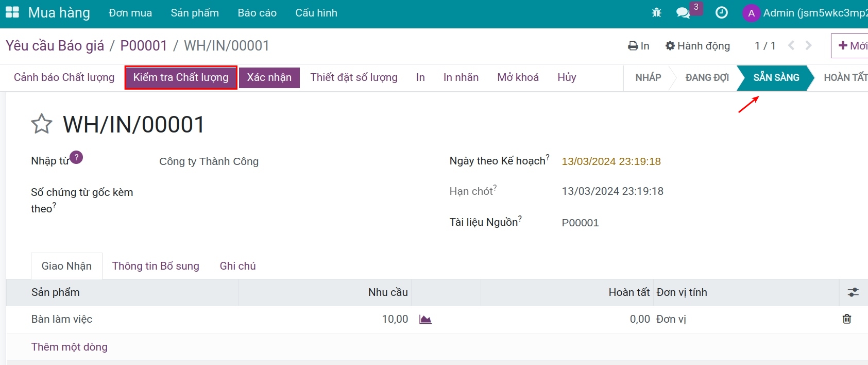Open the activities clock icon
The image size is (868, 365).
pos(722,13)
